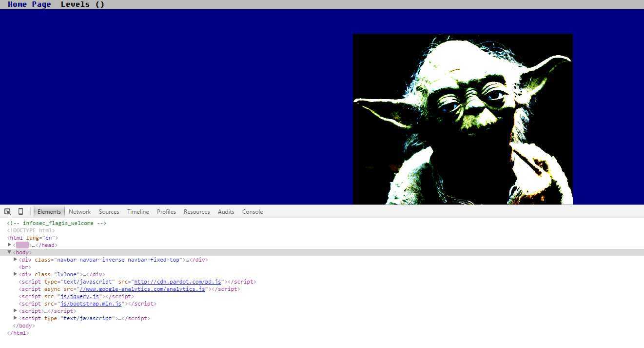Follow the js/bootstrap.min.js source link

click(91, 304)
